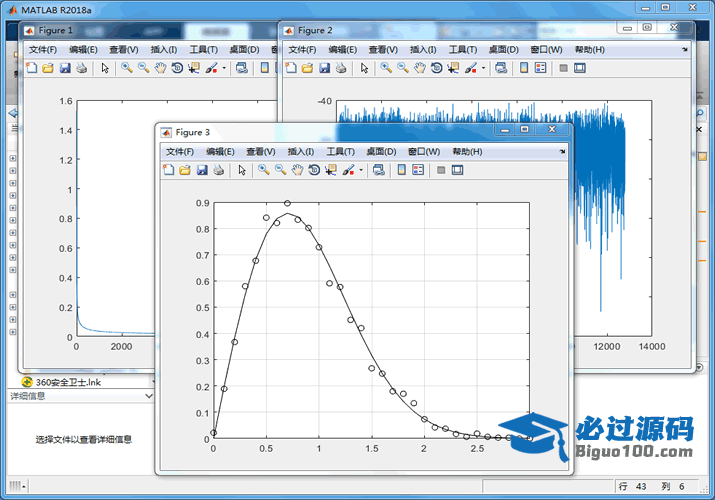Select the Pan hand tool in Figure 3
715x500 pixels.
tap(297, 171)
